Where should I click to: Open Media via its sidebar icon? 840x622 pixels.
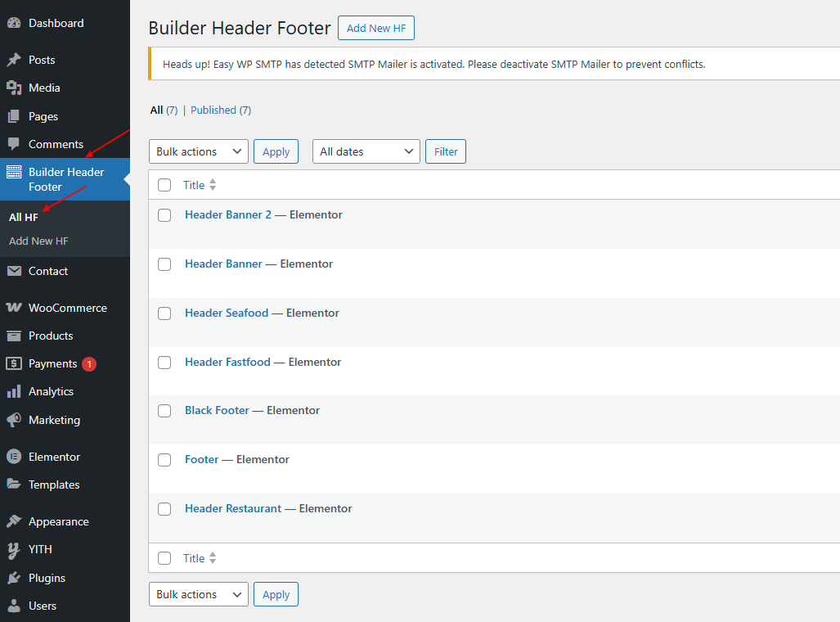[14, 88]
